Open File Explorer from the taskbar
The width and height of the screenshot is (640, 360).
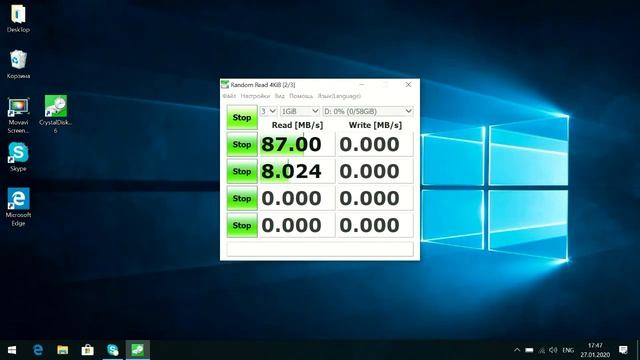point(62,350)
